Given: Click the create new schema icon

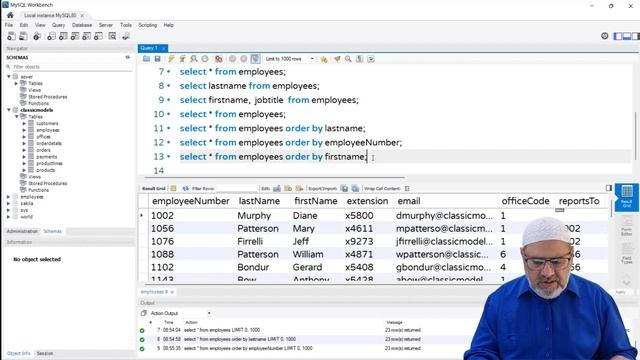Looking at the screenshot, I should tap(51, 36).
